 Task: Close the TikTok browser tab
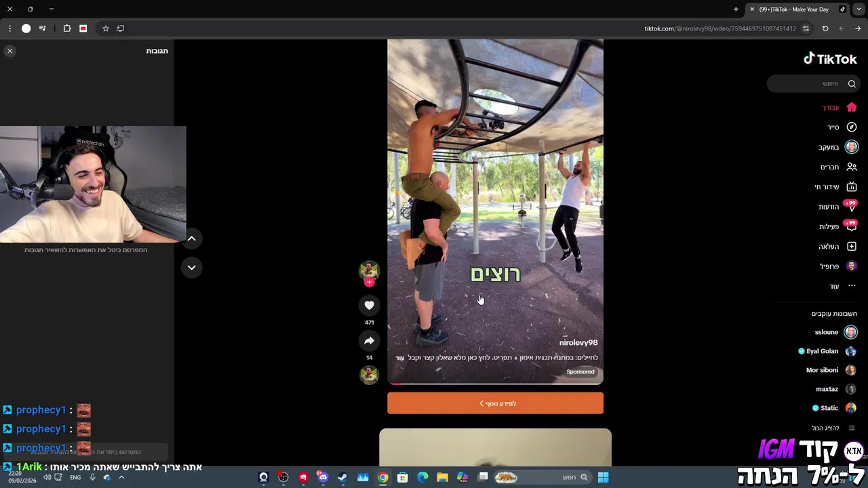(x=751, y=9)
